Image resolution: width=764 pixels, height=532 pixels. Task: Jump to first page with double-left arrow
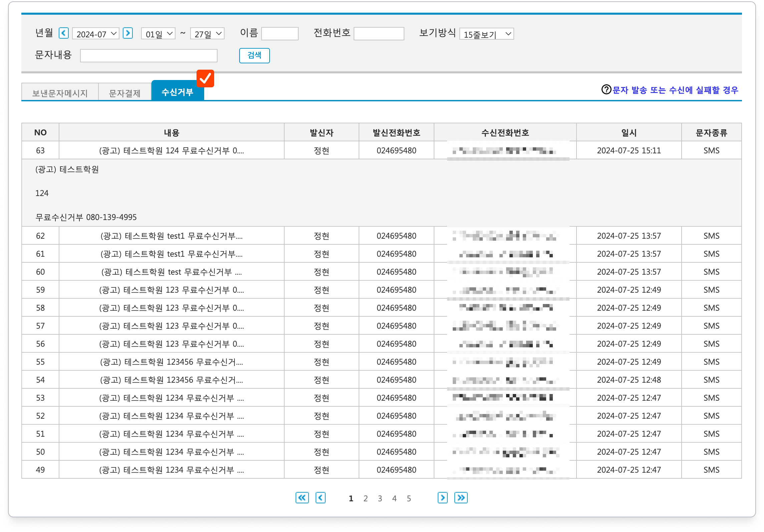(x=302, y=498)
